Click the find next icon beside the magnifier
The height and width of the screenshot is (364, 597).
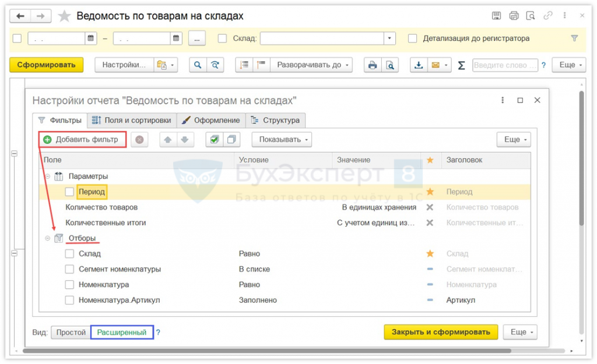[x=215, y=65]
